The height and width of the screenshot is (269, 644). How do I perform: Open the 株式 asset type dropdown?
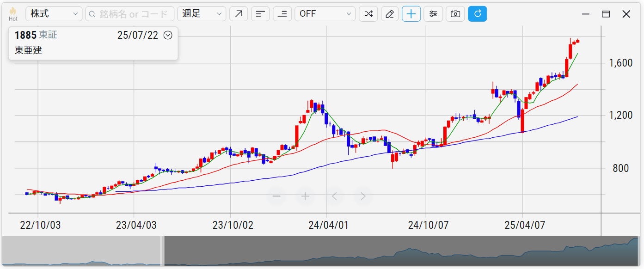pyautogui.click(x=54, y=14)
